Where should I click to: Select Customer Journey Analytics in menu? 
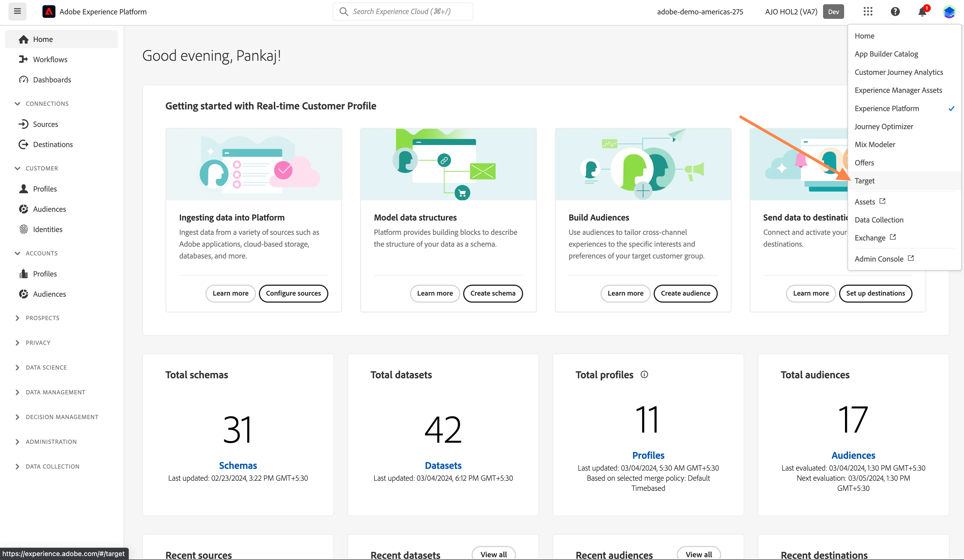pyautogui.click(x=904, y=72)
